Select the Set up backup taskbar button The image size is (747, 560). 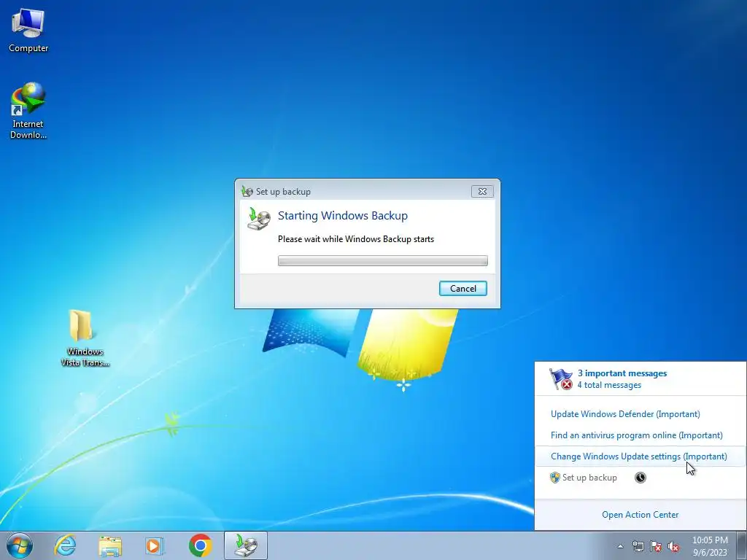(x=245, y=545)
